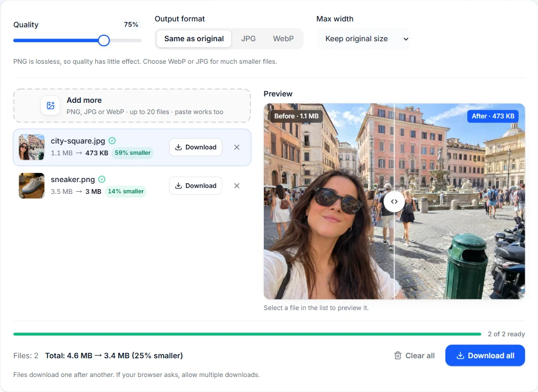Click the 'sneaker.png' file name
538x392 pixels.
[x=73, y=179]
